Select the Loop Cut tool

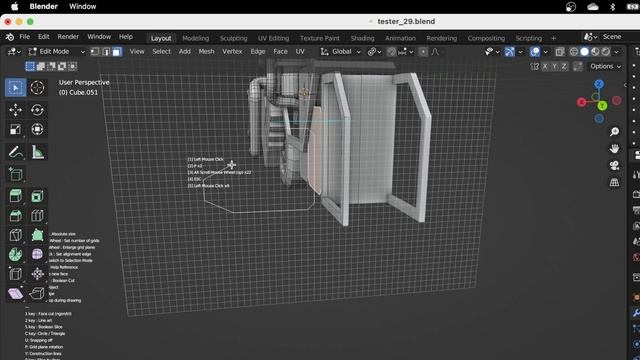[x=37, y=216]
